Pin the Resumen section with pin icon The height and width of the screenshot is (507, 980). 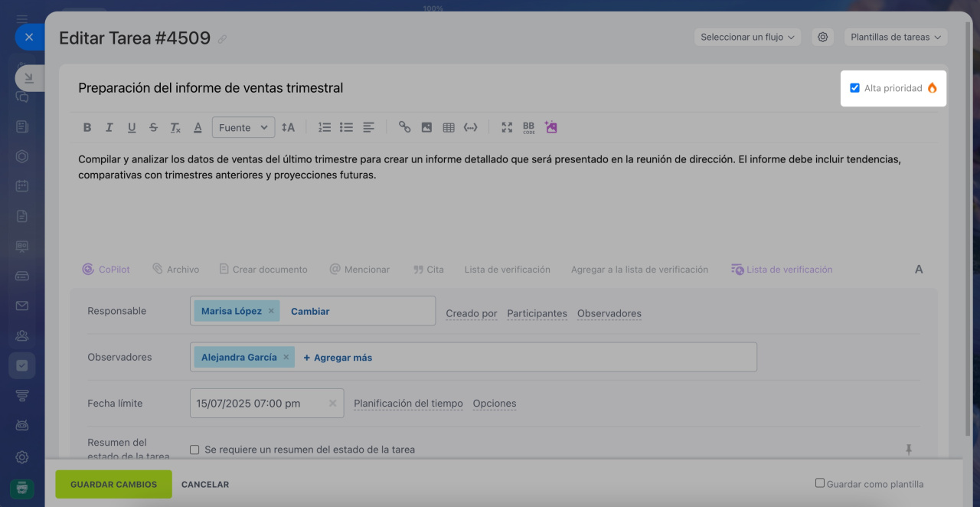(909, 450)
